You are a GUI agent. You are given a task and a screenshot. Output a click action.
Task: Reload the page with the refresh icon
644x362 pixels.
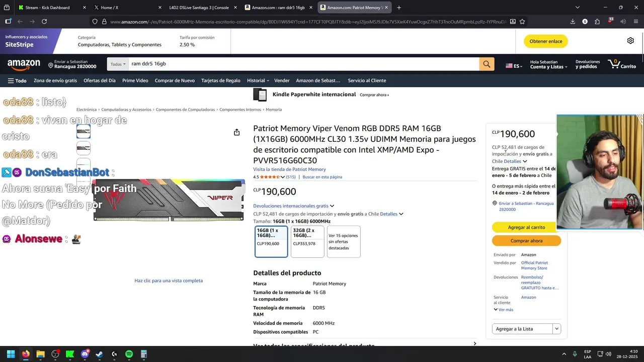[x=44, y=22]
